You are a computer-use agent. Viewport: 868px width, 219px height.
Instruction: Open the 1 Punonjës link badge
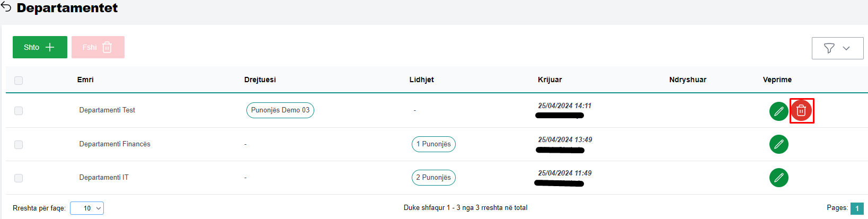(x=433, y=144)
